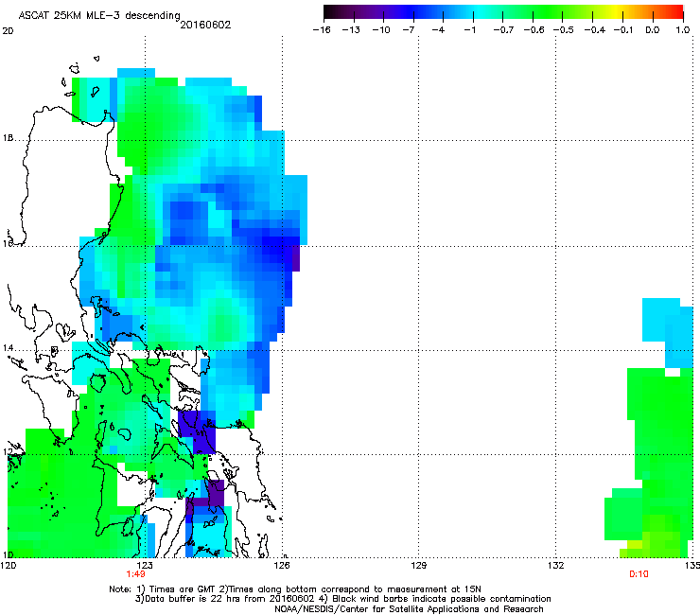Click the color scale label '-0.4'

point(595,30)
